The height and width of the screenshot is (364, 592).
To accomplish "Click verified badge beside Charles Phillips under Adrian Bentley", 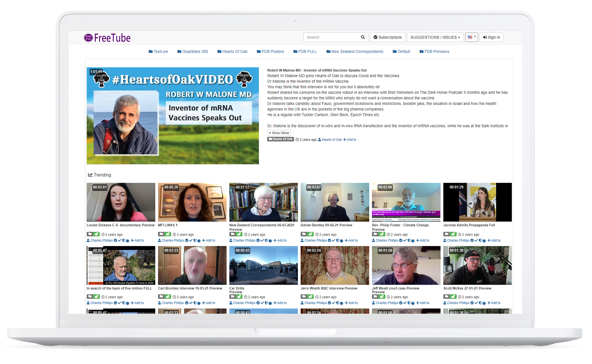I will [x=329, y=241].
